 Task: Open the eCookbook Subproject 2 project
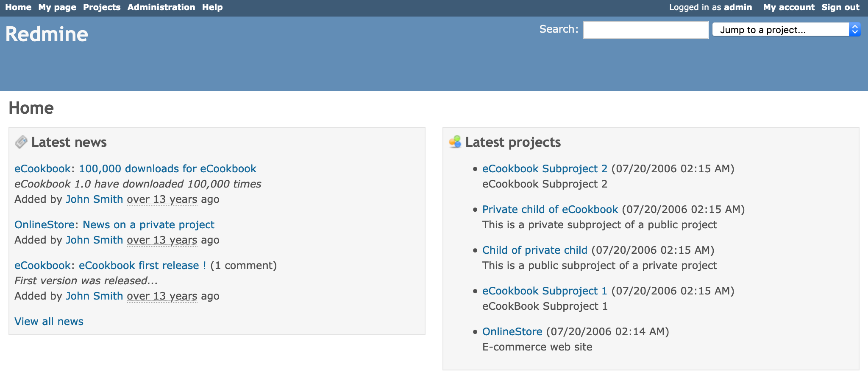click(x=545, y=168)
